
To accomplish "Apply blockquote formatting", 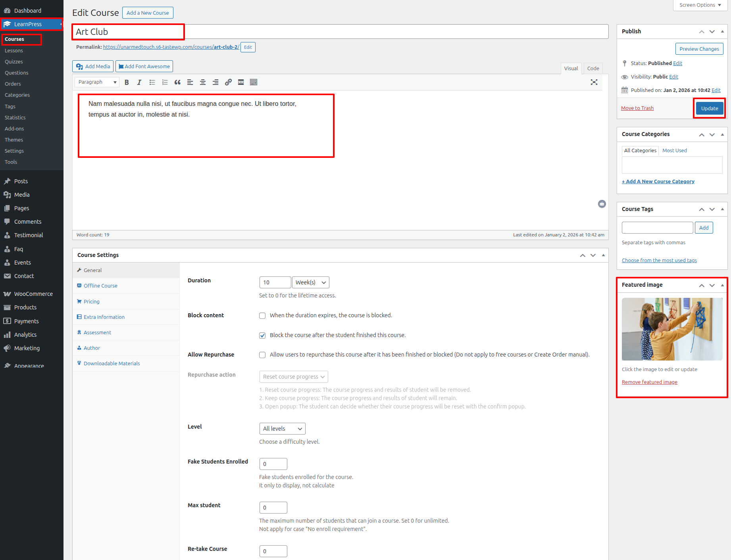I will point(177,82).
